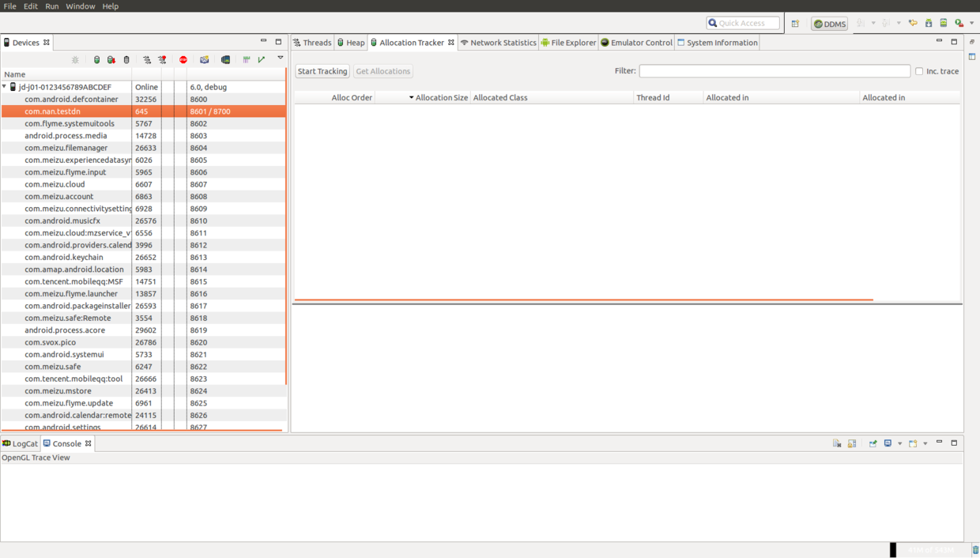Click the red Stop Process icon
The height and width of the screenshot is (558, 980).
click(x=183, y=60)
